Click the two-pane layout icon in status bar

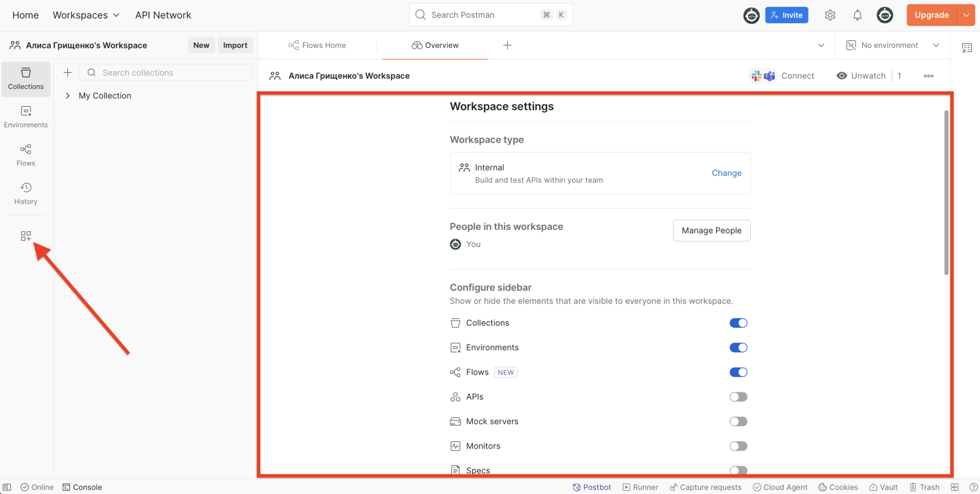click(955, 487)
